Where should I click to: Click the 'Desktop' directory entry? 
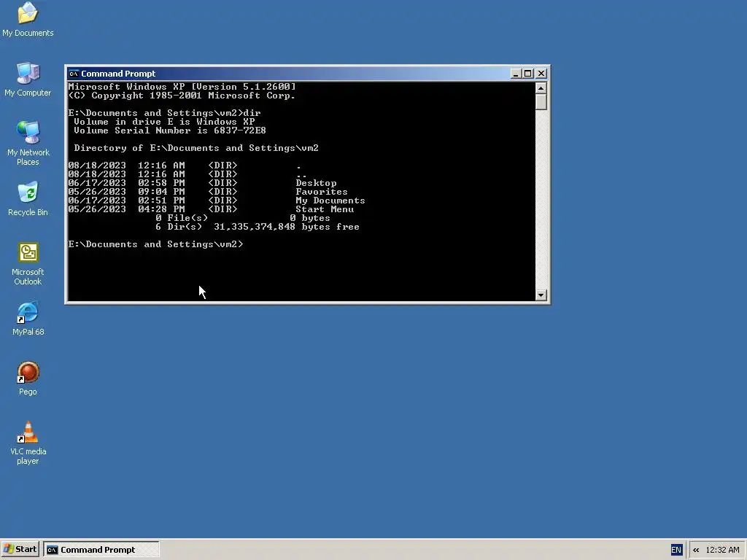pos(316,183)
